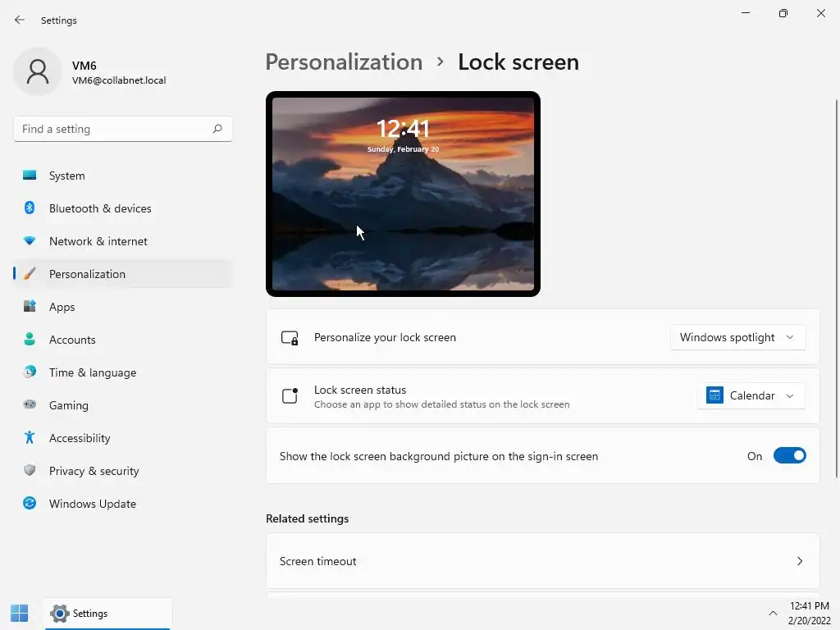Image resolution: width=840 pixels, height=630 pixels.
Task: Click the Privacy shield icon
Action: [x=30, y=470]
